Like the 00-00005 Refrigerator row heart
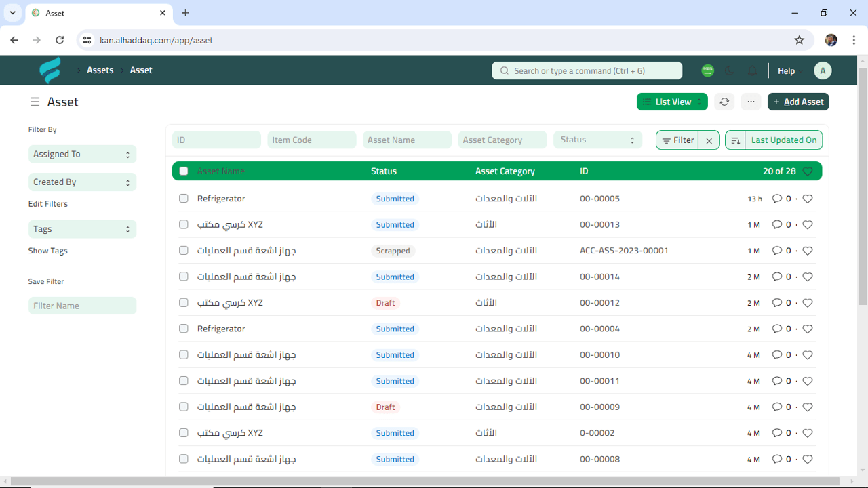868x488 pixels. 807,199
